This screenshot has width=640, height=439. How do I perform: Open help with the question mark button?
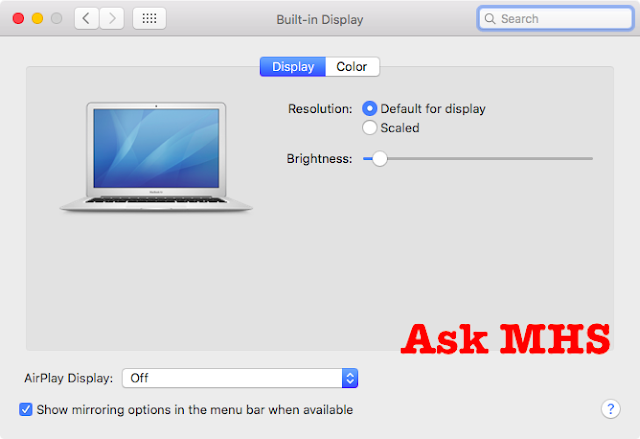click(611, 409)
